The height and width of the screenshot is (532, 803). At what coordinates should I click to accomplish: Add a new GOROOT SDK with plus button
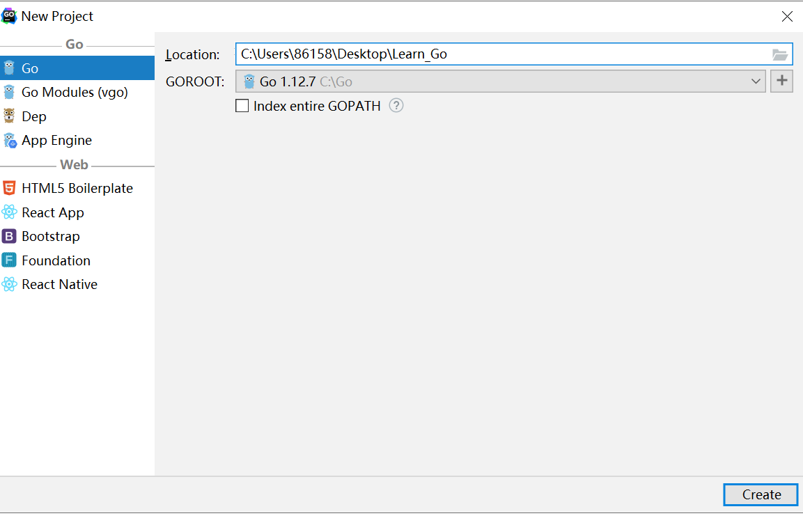coord(781,81)
